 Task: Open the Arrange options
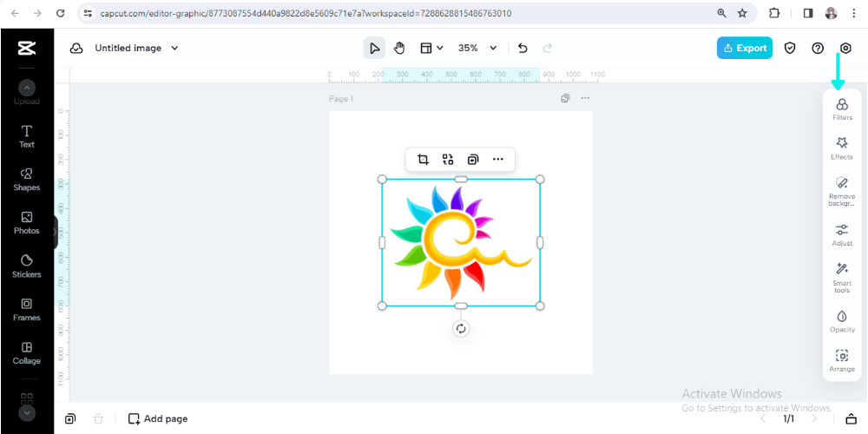tap(842, 360)
